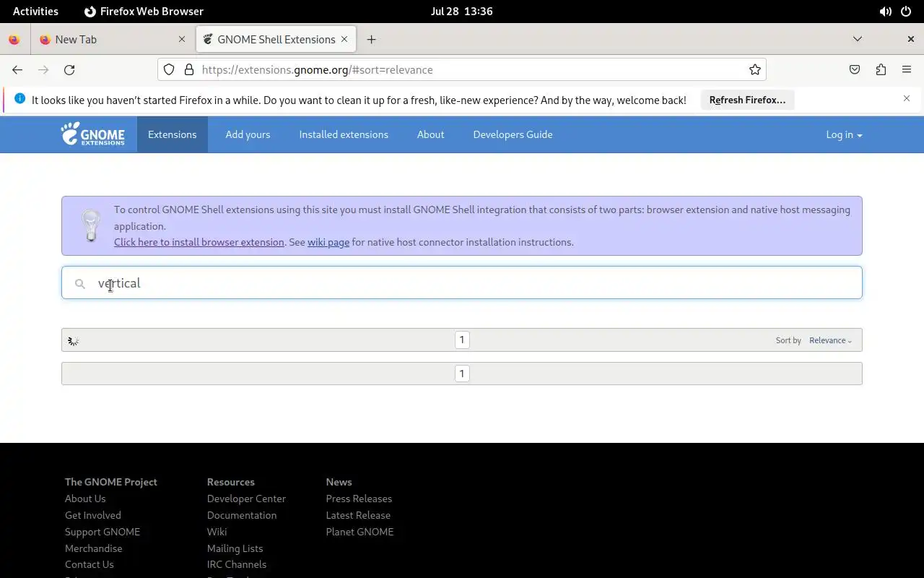Open the Pocket save icon
This screenshot has height=578, width=924.
tap(855, 69)
